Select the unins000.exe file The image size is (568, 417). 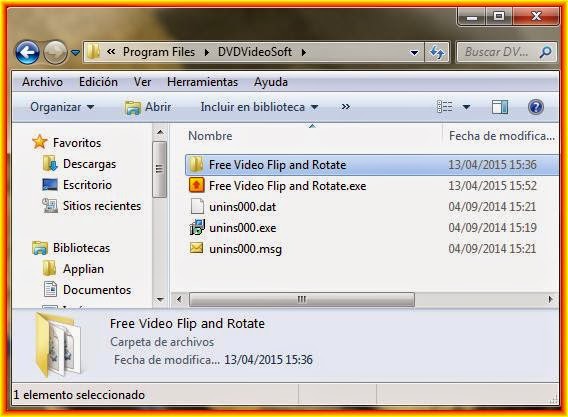(242, 228)
